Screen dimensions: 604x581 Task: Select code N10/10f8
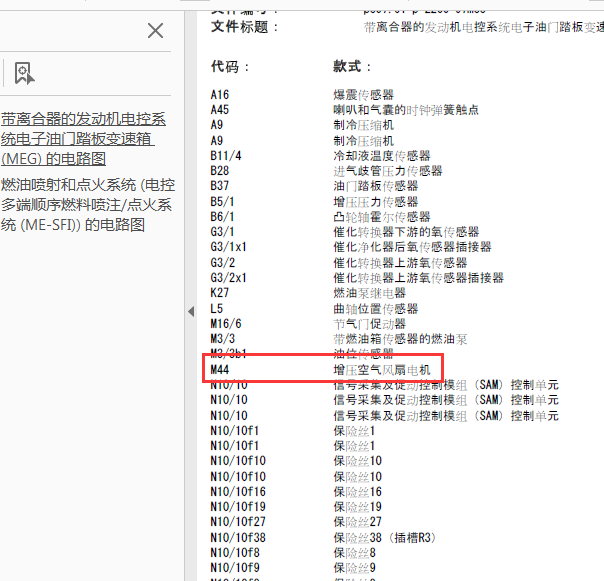(235, 552)
